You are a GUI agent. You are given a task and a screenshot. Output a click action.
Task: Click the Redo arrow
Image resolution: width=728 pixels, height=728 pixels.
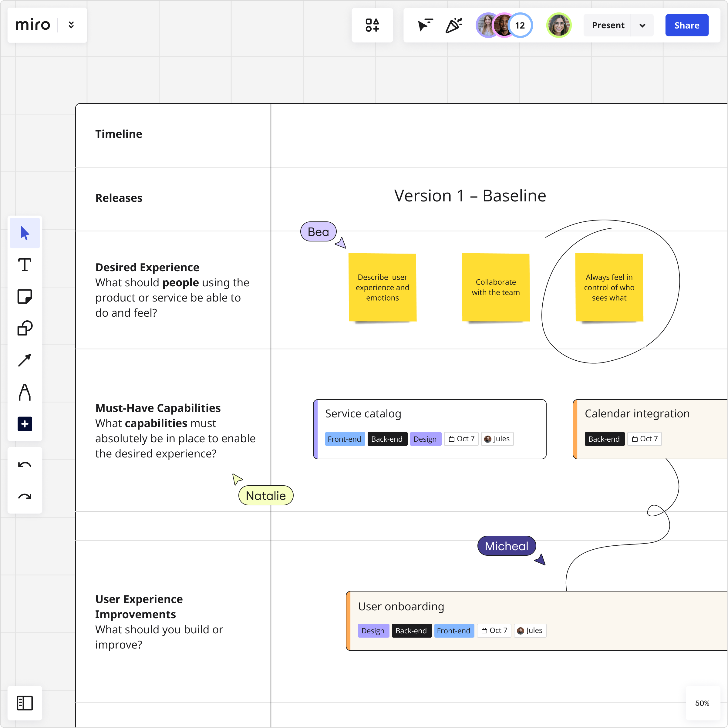(x=25, y=496)
